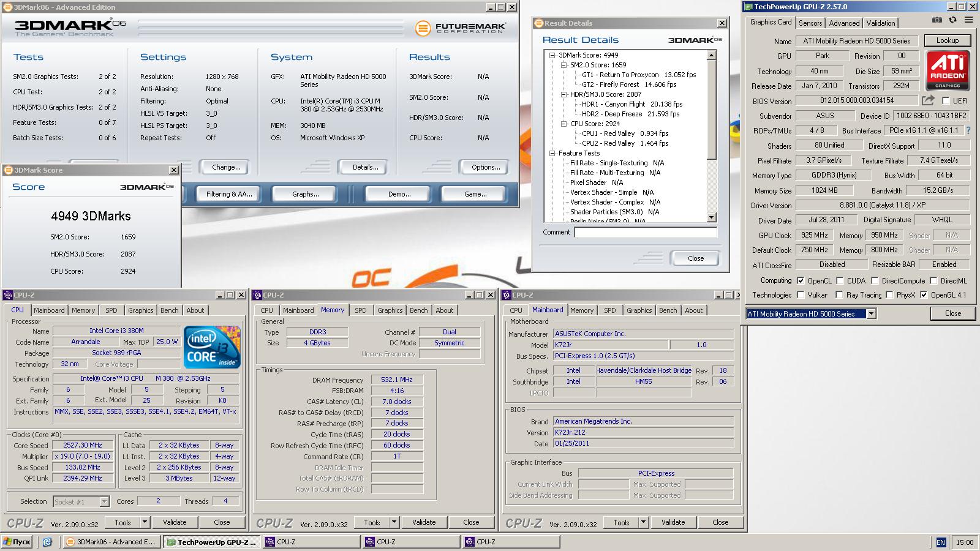980x551 pixels.
Task: Open Tools dropdown arrow in Memory tab window
Action: click(394, 522)
